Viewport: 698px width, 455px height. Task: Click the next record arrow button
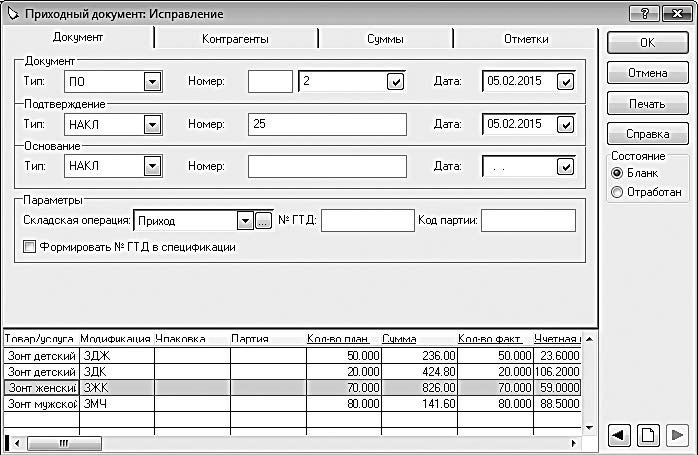(677, 435)
